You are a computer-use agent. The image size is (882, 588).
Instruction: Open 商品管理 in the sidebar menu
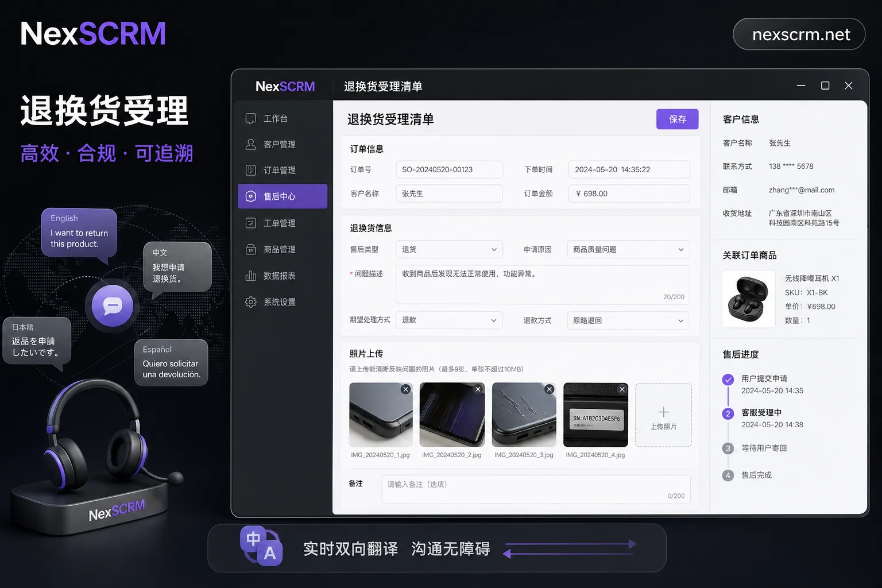coord(283,249)
